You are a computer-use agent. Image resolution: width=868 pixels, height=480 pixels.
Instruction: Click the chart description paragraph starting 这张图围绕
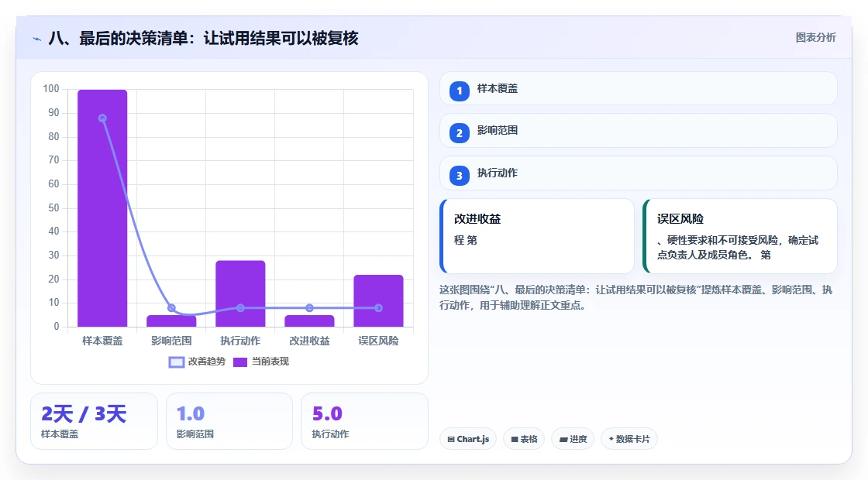(635, 297)
